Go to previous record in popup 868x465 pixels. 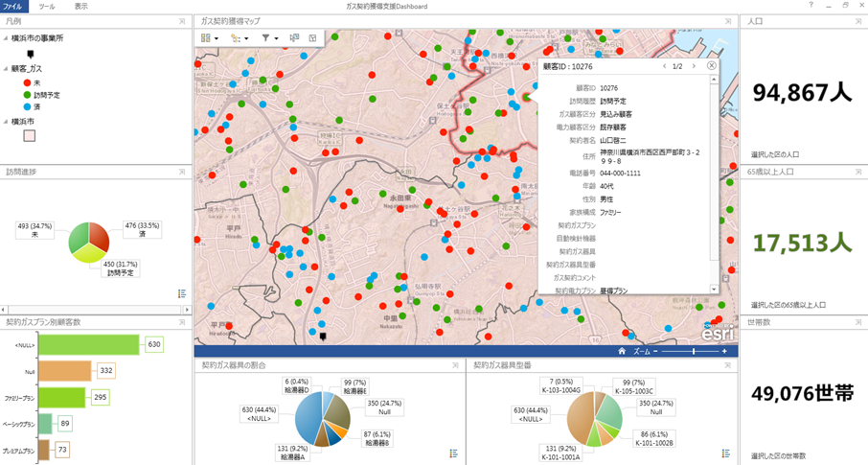[x=664, y=66]
